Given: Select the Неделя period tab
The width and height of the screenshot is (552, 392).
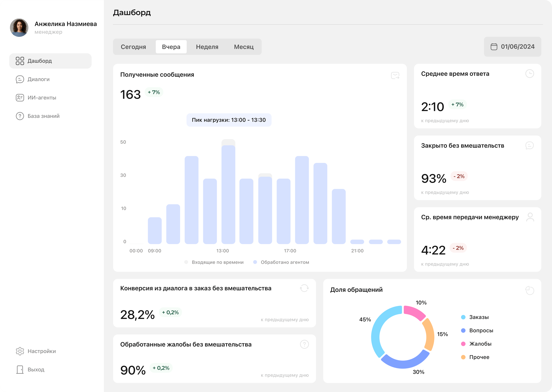Looking at the screenshot, I should click(x=207, y=47).
